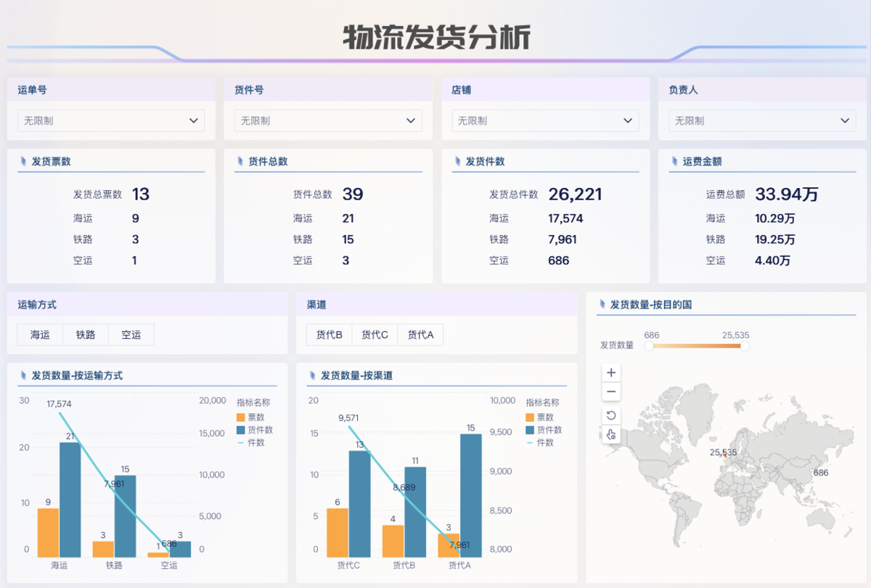871x588 pixels.
Task: Expand the 店铺 dropdown list
Action: point(545,121)
